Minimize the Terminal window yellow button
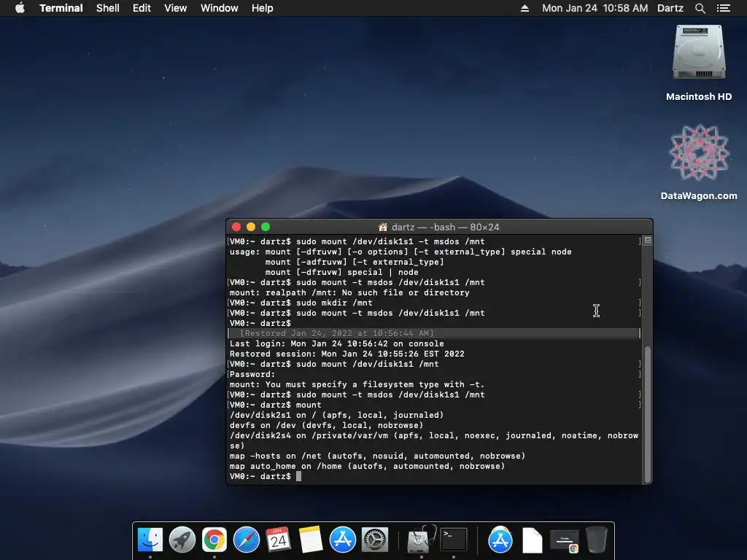747x560 pixels. click(x=251, y=227)
